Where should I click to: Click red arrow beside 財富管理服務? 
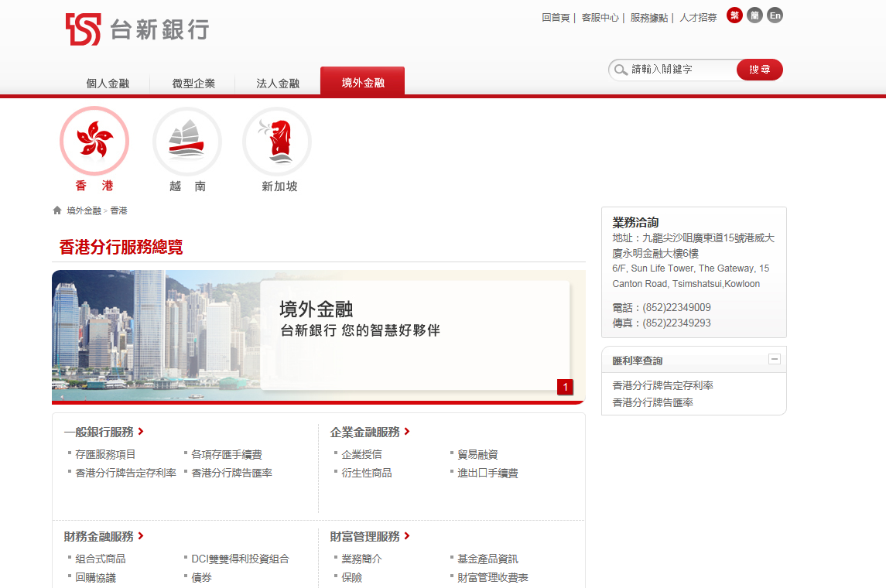407,536
